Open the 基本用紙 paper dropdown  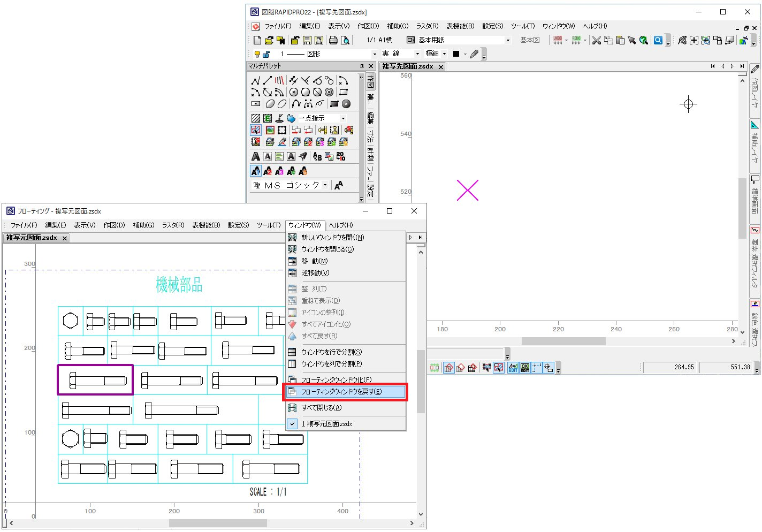[508, 40]
